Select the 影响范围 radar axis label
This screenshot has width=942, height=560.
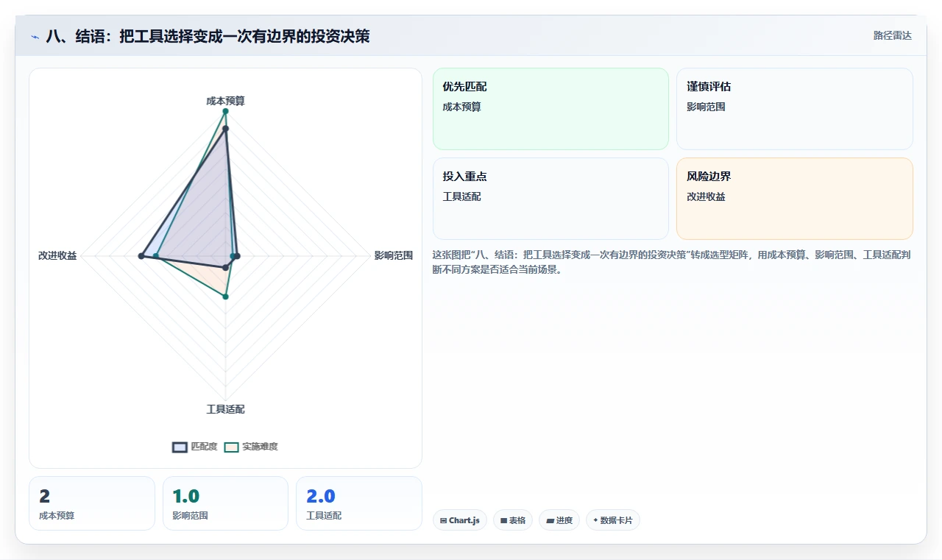point(394,256)
